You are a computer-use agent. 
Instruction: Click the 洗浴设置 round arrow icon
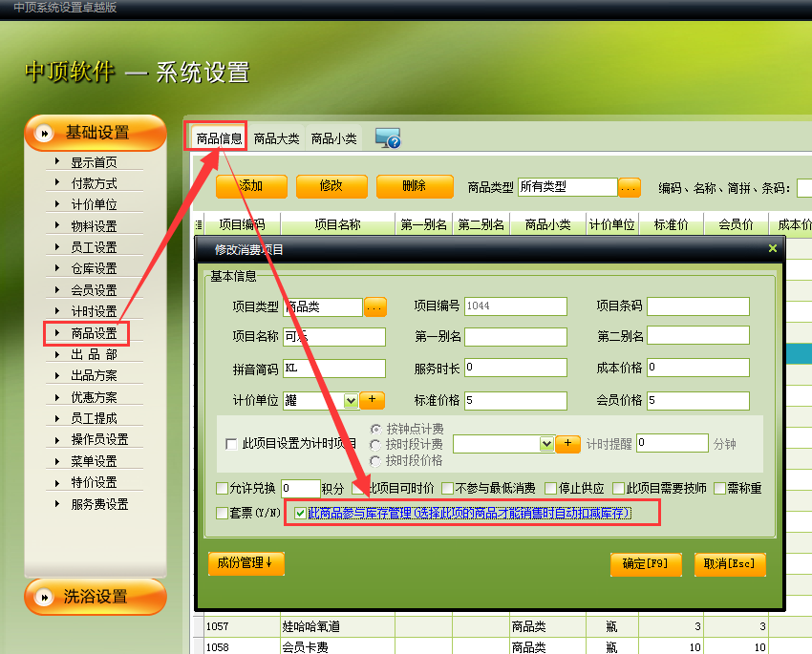coord(45,597)
